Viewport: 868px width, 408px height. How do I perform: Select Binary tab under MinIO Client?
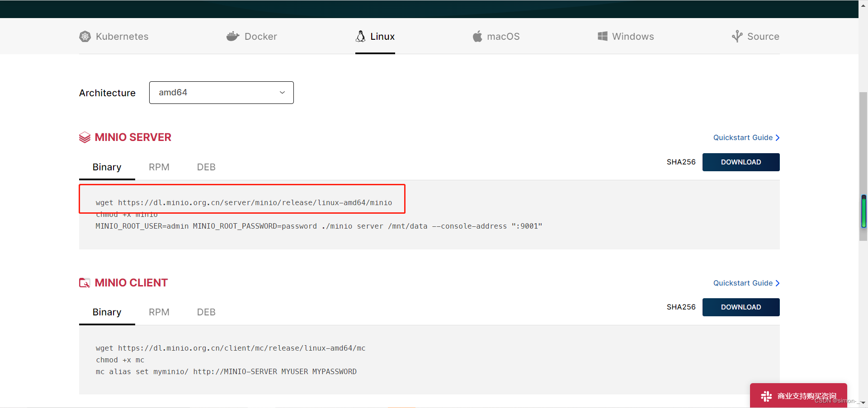tap(107, 312)
